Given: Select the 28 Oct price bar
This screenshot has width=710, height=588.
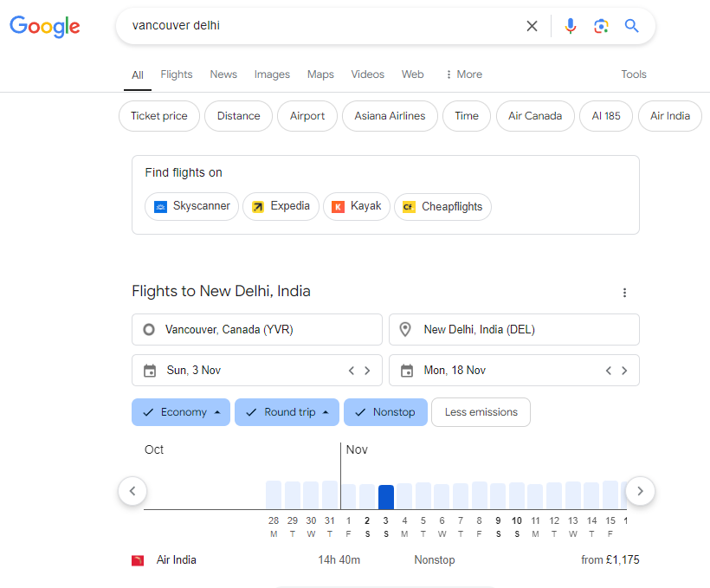Looking at the screenshot, I should (x=274, y=495).
